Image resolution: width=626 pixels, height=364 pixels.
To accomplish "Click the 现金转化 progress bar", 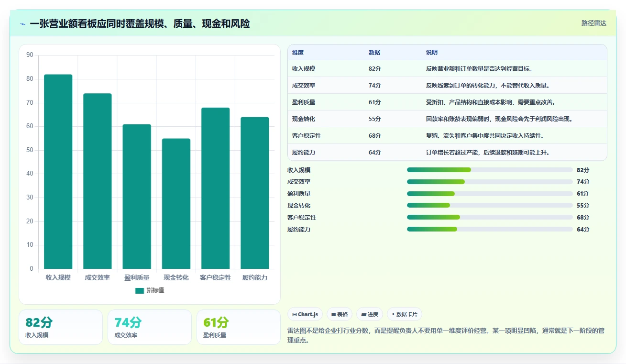I will (490, 206).
